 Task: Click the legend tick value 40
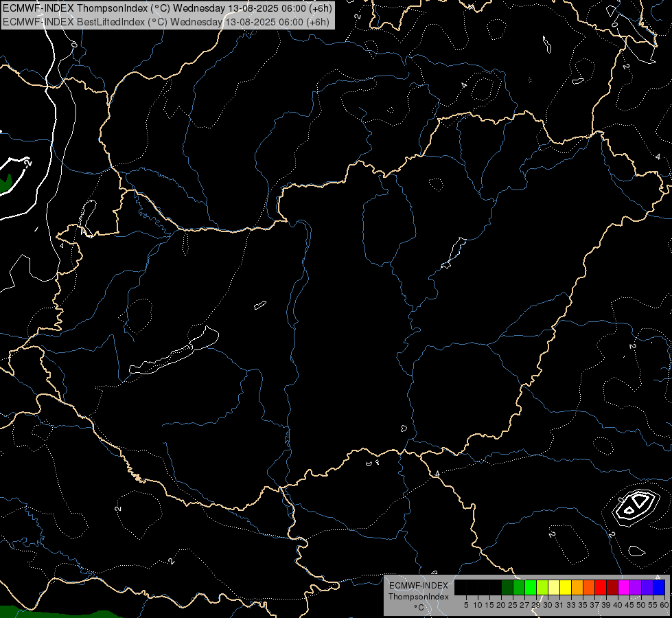[618, 605]
